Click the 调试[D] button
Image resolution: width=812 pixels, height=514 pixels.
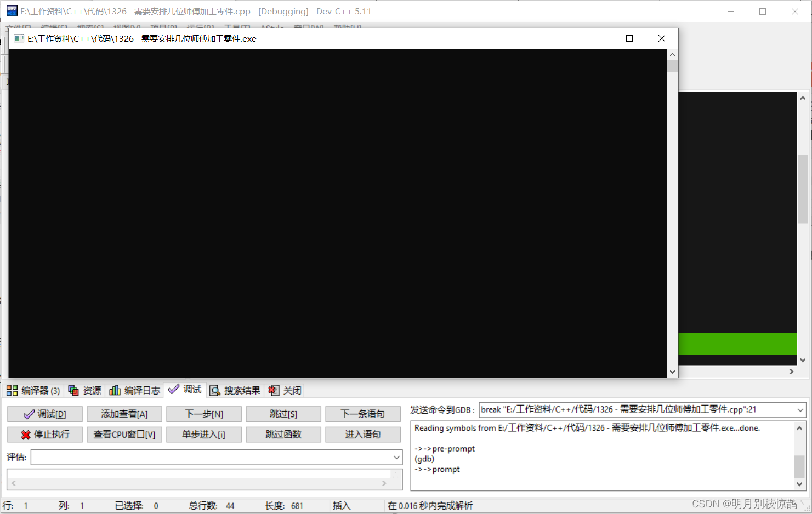point(45,414)
